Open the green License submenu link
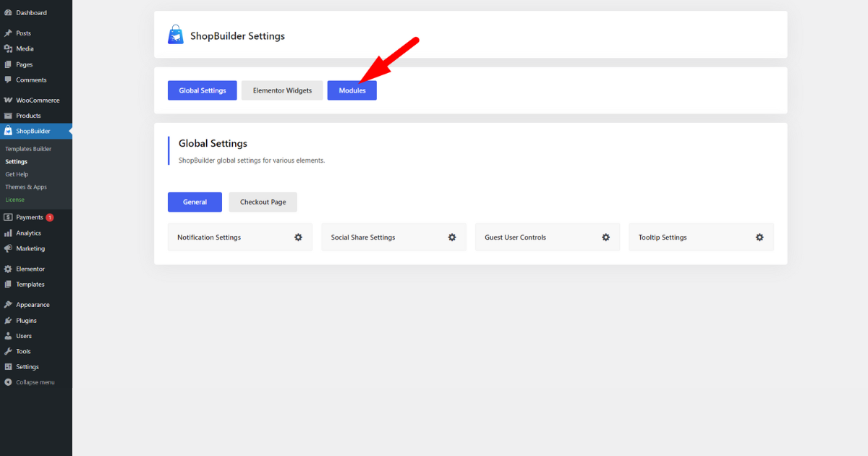868x456 pixels. coord(14,200)
